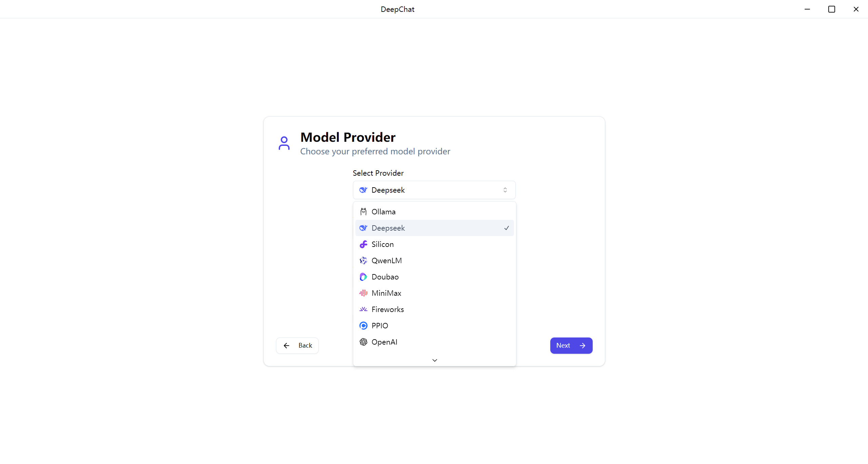Click the provider dropdown up-down arrows
Screen dimensions: 868x464
pos(505,190)
